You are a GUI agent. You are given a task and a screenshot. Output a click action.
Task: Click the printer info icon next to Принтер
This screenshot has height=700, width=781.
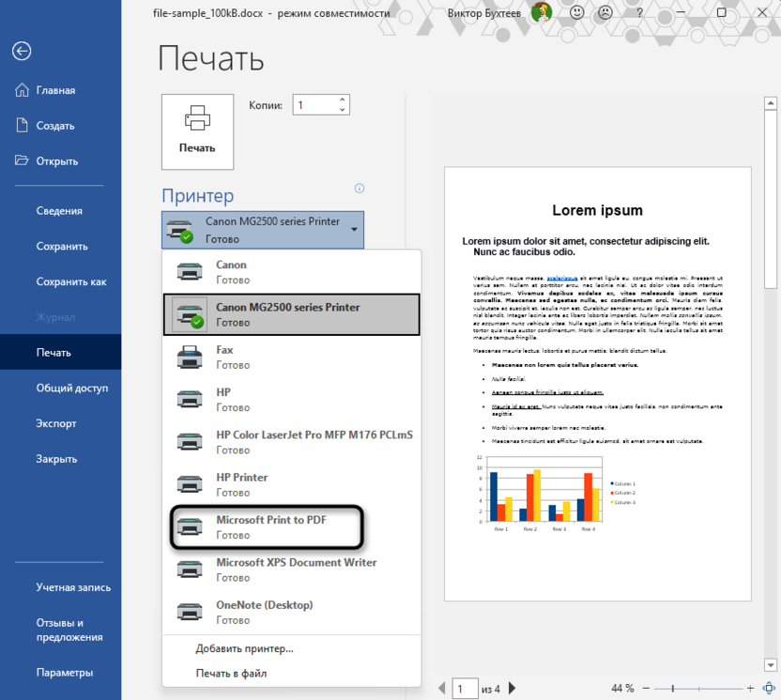tap(360, 189)
